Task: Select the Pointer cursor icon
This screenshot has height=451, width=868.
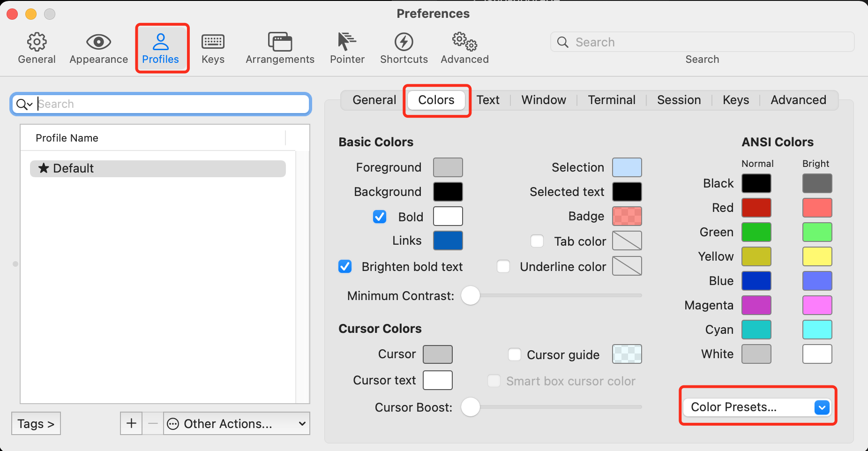Action: [x=347, y=42]
